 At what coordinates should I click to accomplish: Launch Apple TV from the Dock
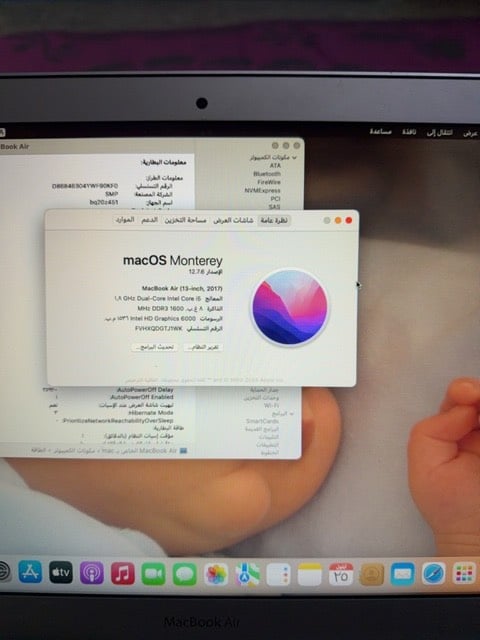pos(61,573)
